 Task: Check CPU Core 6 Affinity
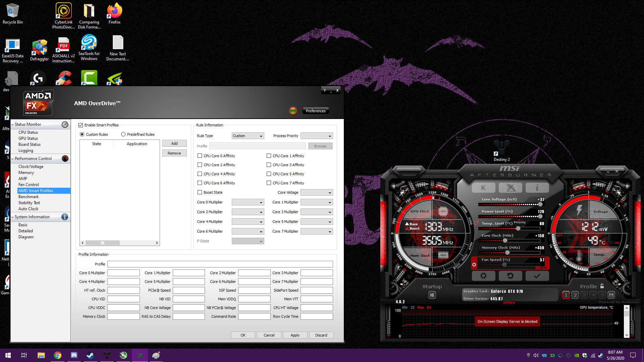coord(200,183)
